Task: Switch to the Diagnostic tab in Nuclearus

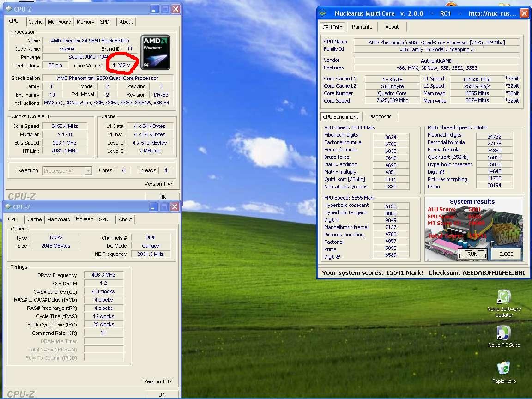Action: [x=380, y=116]
